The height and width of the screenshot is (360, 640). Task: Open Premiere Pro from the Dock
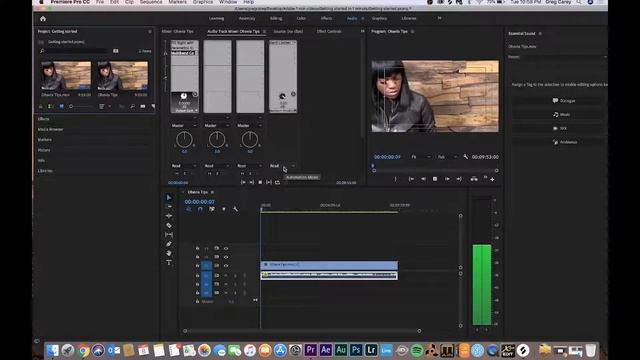311,350
